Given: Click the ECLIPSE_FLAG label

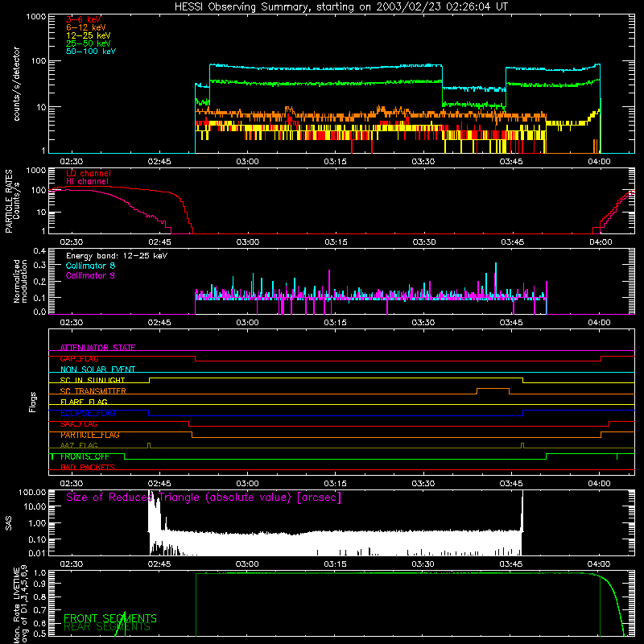Looking at the screenshot, I should point(88,413).
